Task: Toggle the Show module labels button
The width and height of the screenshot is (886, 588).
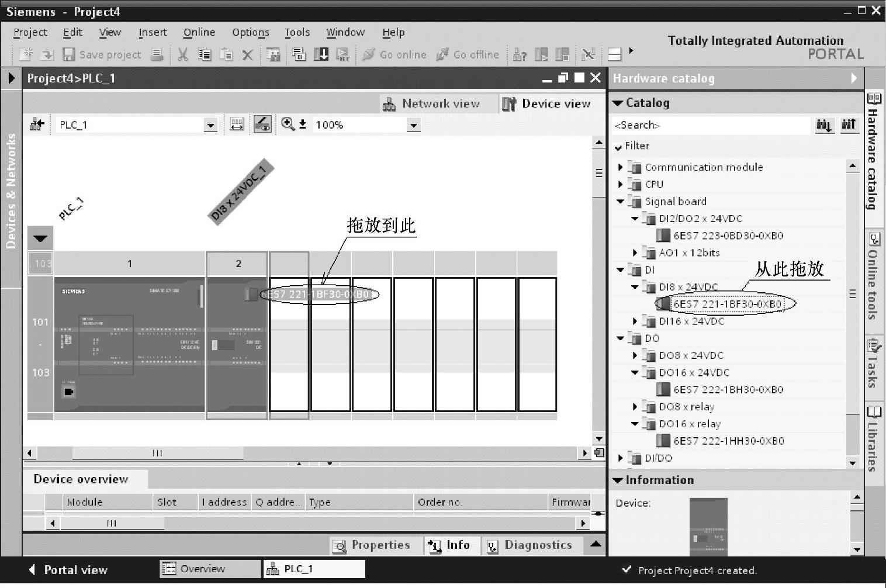Action: (262, 124)
